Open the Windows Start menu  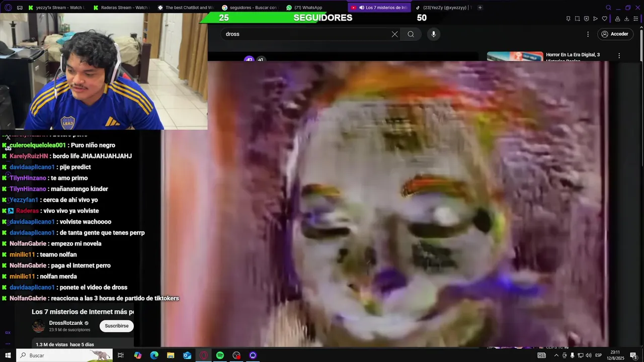click(x=8, y=355)
